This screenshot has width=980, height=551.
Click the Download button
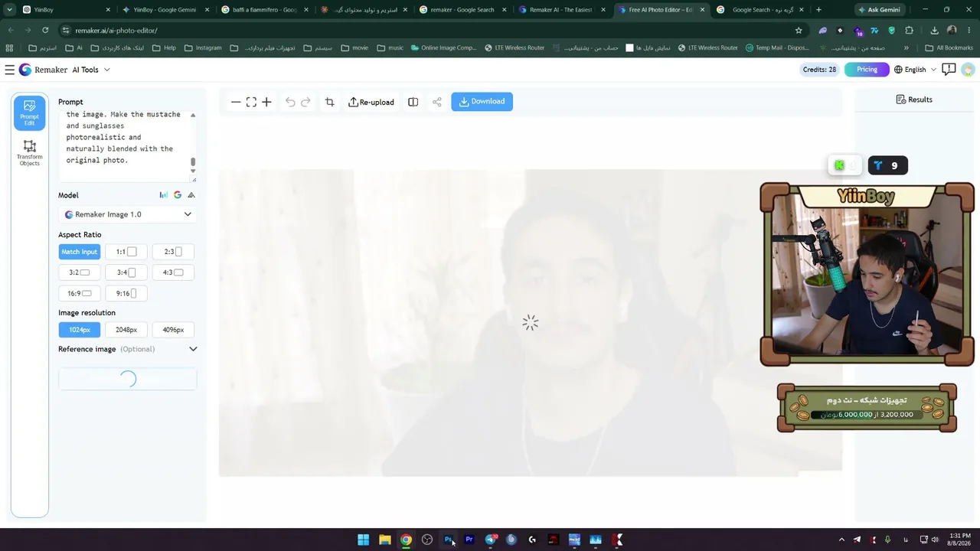pos(482,102)
